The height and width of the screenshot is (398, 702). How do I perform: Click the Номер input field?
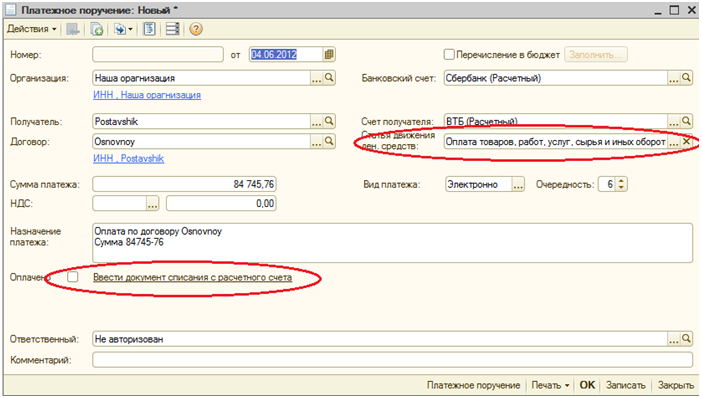pos(158,55)
